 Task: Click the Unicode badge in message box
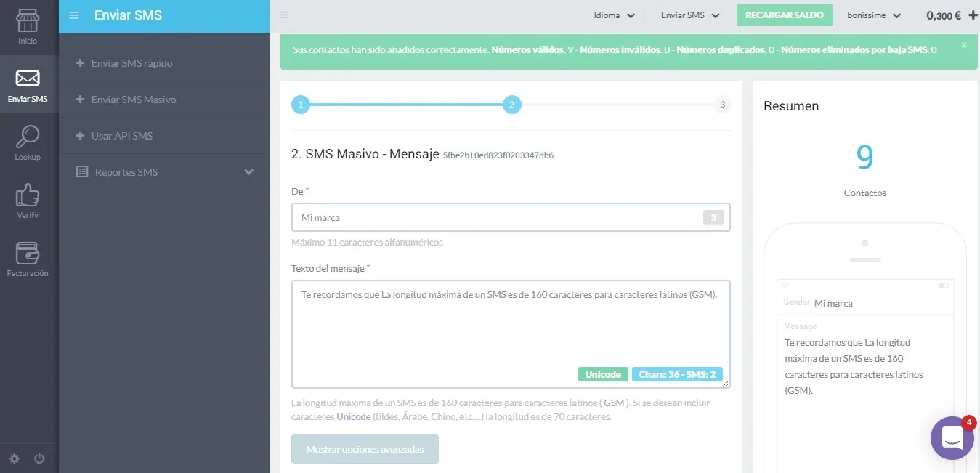click(603, 374)
